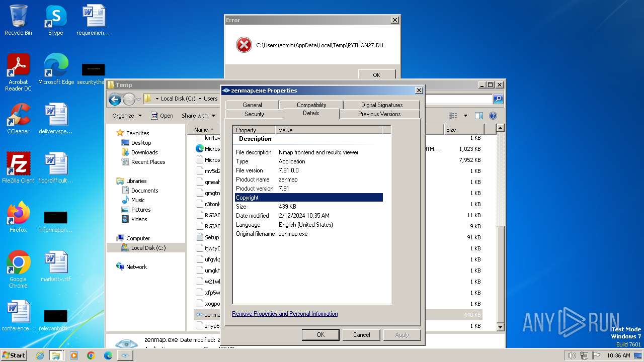Viewport: 644px width, 362px height.
Task: Select the Copyright property row
Action: coord(309,198)
